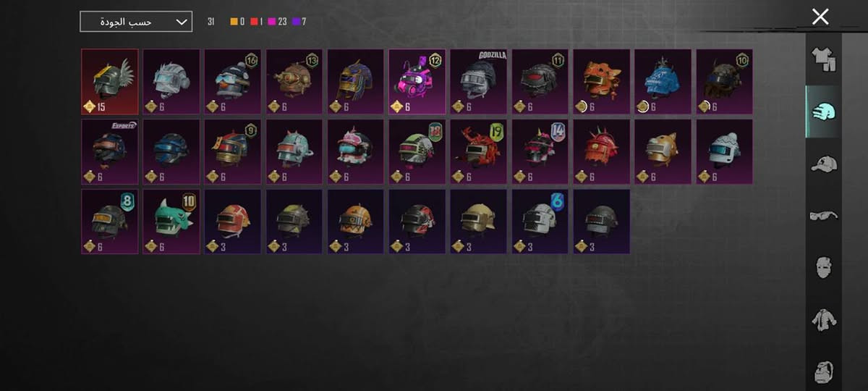Click the dropdown chevron arrow
The height and width of the screenshot is (391, 868).
182,22
